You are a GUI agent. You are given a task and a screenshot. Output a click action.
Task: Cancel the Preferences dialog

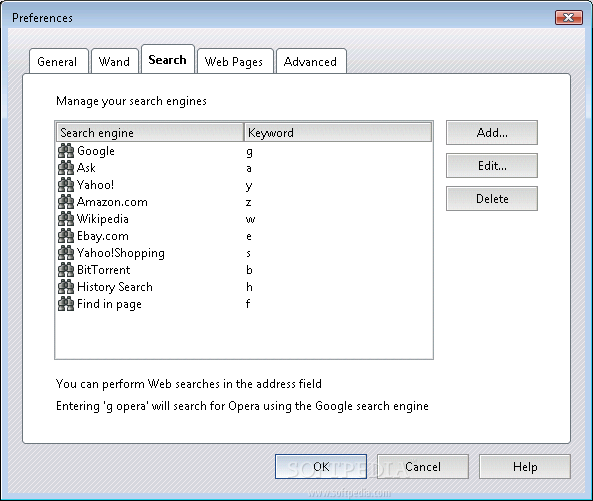(423, 467)
